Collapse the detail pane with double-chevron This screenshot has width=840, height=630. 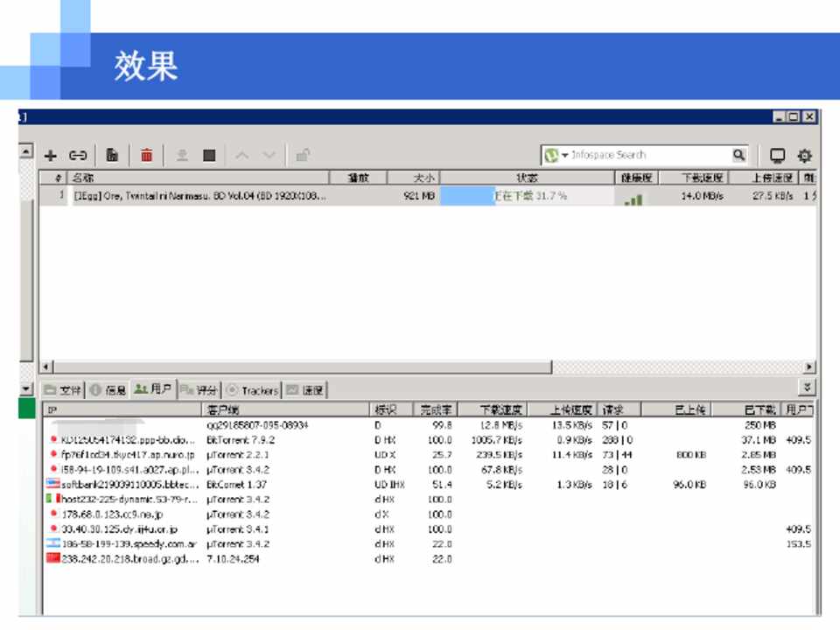pyautogui.click(x=808, y=388)
